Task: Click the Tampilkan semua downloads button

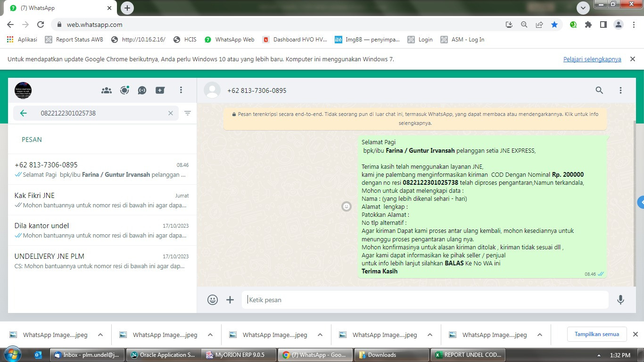Action: click(597, 334)
